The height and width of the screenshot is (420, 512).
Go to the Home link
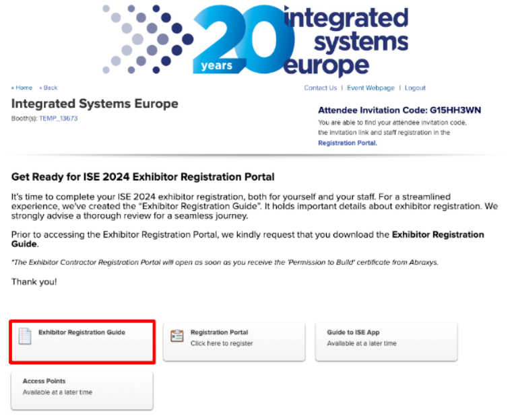point(22,88)
